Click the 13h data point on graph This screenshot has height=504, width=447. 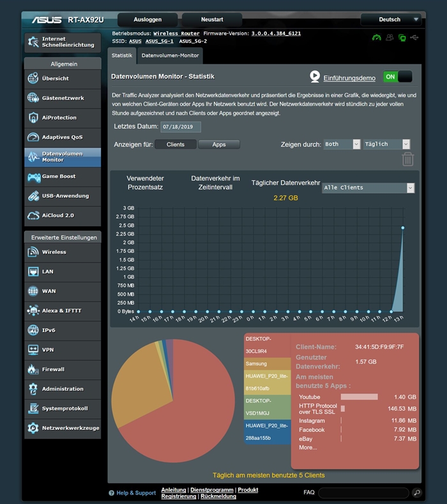[x=403, y=227]
